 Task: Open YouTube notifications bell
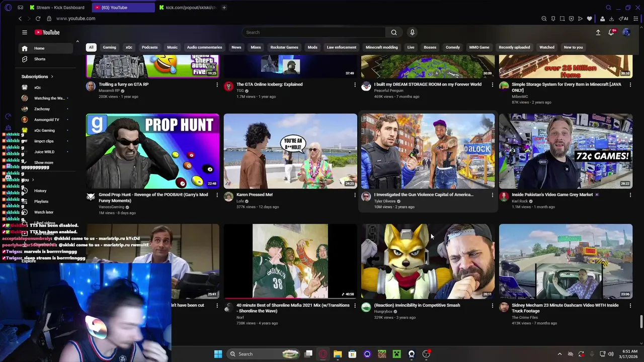611,32
